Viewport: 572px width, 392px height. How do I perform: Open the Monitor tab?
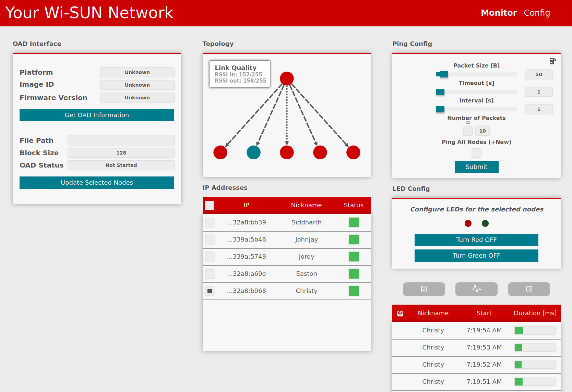499,13
